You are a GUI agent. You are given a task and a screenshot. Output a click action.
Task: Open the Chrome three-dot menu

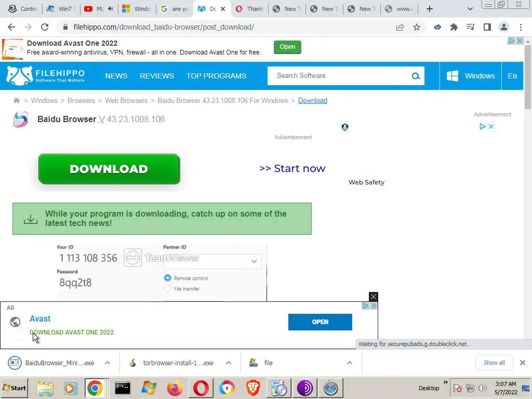coord(521,27)
